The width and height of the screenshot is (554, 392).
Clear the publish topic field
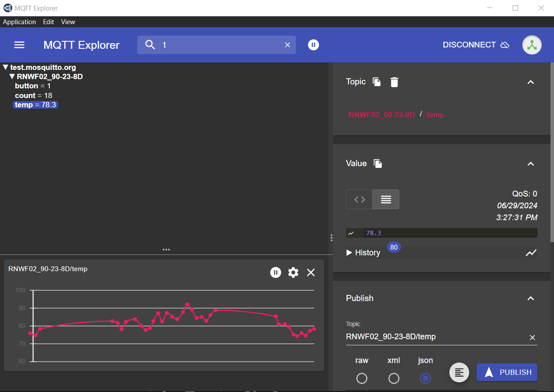pos(532,338)
